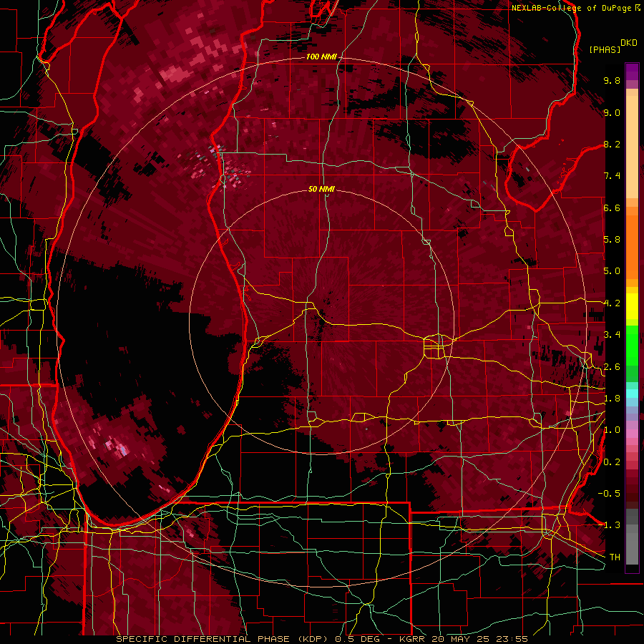Click the 0.2 value on color scale
This screenshot has width=644, height=644.
[x=612, y=462]
